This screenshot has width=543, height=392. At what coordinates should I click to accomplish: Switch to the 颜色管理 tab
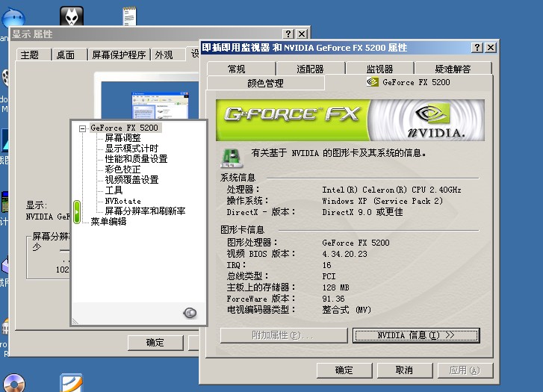click(265, 83)
